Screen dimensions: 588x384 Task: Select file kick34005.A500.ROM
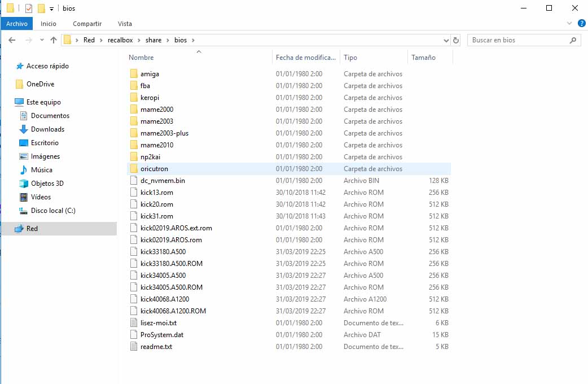[172, 287]
